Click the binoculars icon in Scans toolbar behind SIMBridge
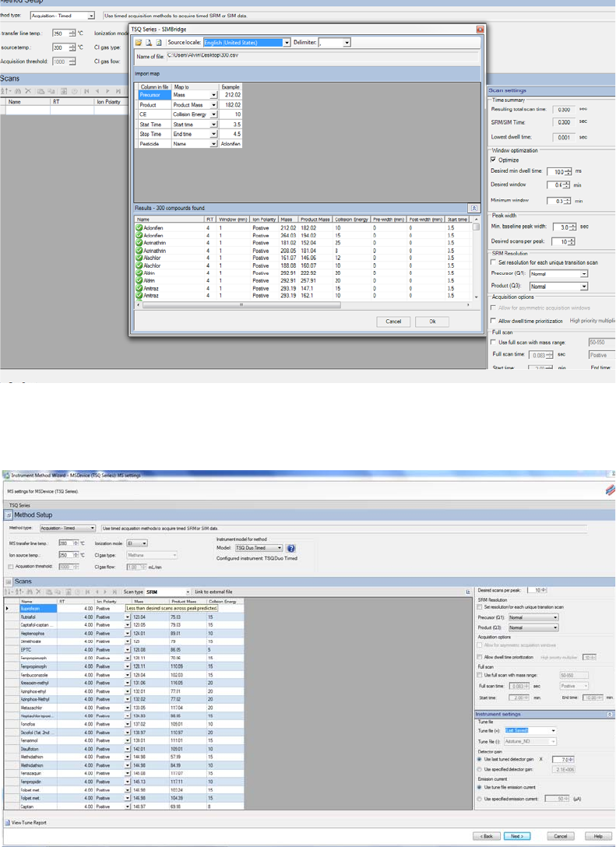This screenshot has width=616, height=847. coord(18,91)
